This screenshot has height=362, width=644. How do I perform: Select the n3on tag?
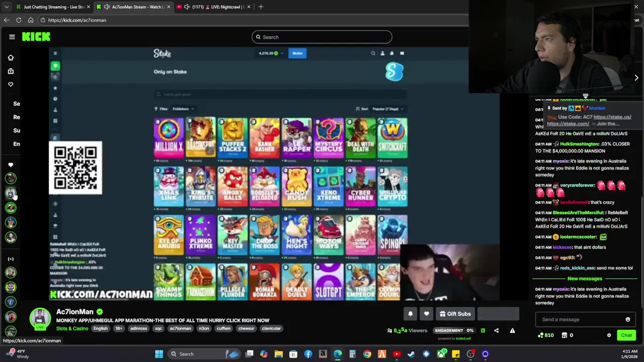pos(204,328)
